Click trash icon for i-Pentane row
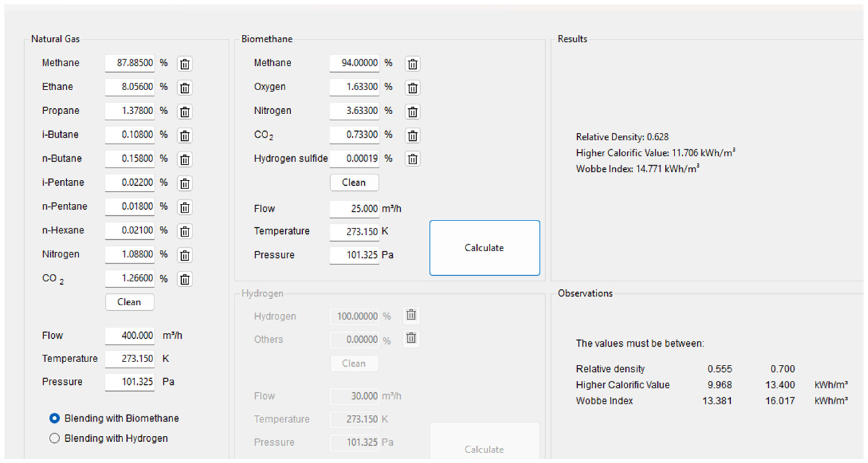 185,184
